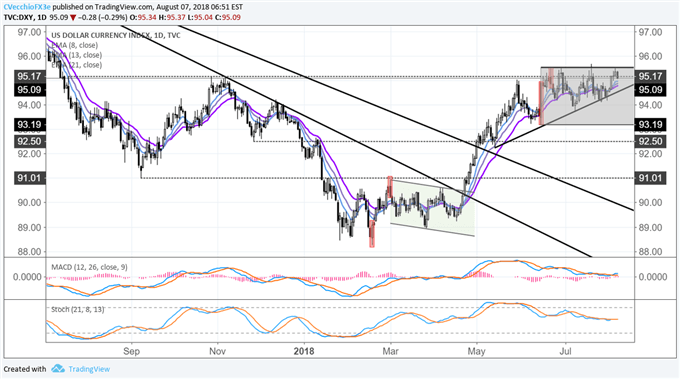The height and width of the screenshot is (379, 680).
Task: Select the red highlight bar at March 91.01 peak
Action: tap(390, 187)
